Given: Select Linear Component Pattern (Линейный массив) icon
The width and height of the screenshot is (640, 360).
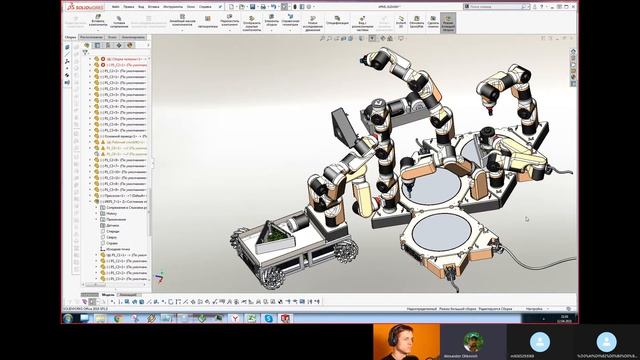Looking at the screenshot, I should coord(182,16).
